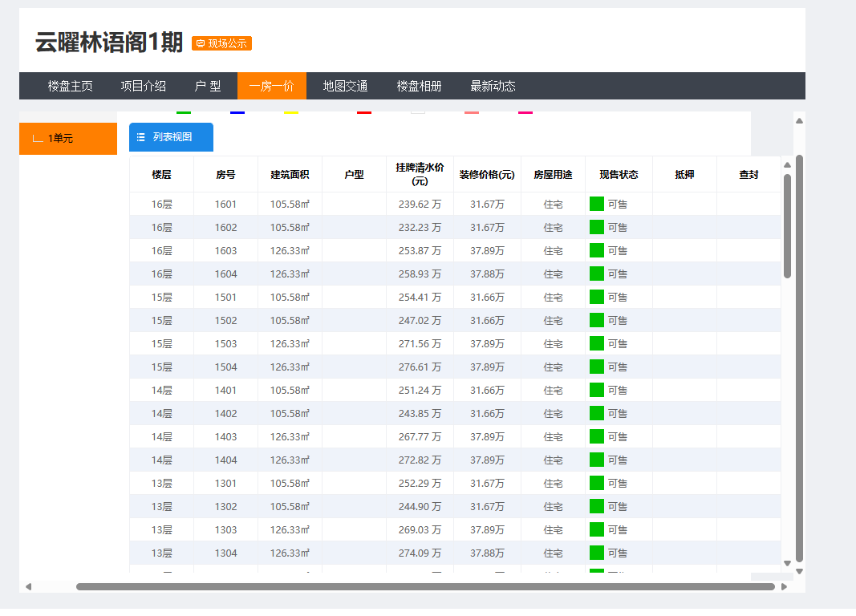Click the green status square for room 1601

click(597, 204)
